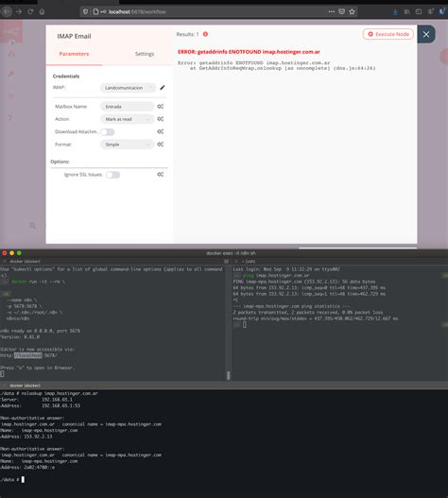Click the red error indicator next to Results

(206, 34)
